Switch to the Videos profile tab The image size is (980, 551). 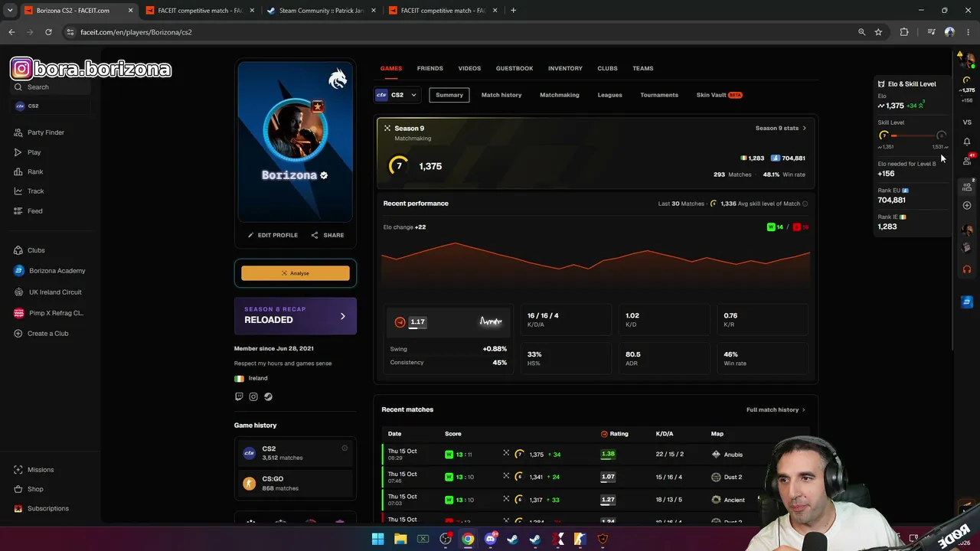point(469,68)
